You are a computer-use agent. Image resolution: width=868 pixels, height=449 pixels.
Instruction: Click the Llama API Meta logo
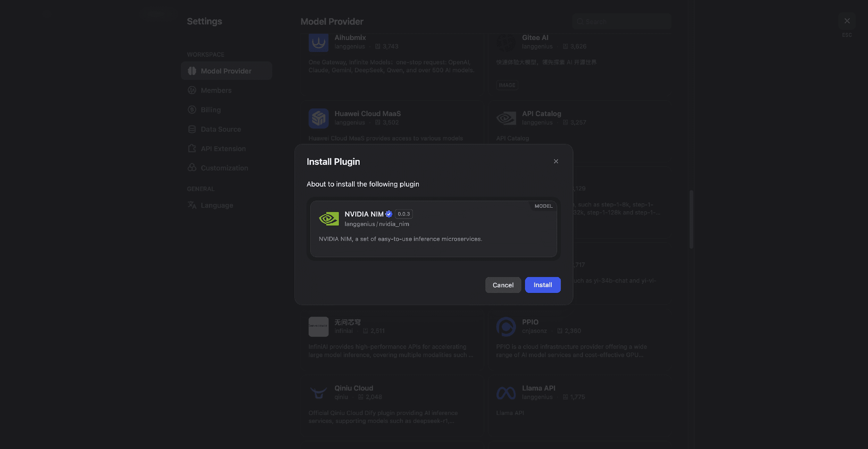coord(506,393)
